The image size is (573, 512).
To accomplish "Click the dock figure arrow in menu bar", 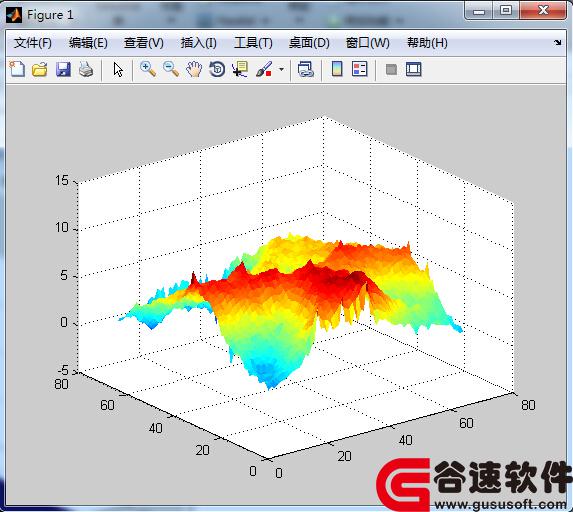I will pos(557,43).
